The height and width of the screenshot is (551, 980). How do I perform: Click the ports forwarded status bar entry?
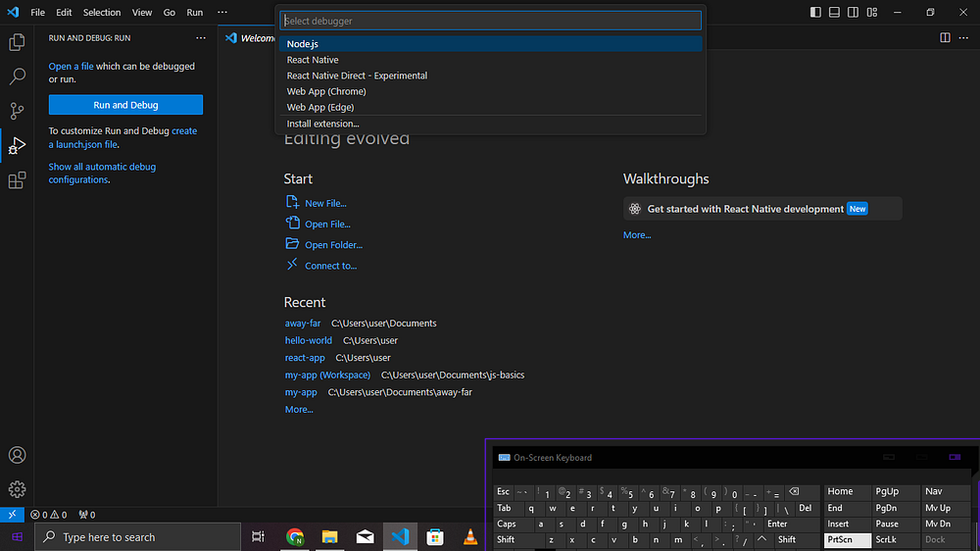pos(87,515)
